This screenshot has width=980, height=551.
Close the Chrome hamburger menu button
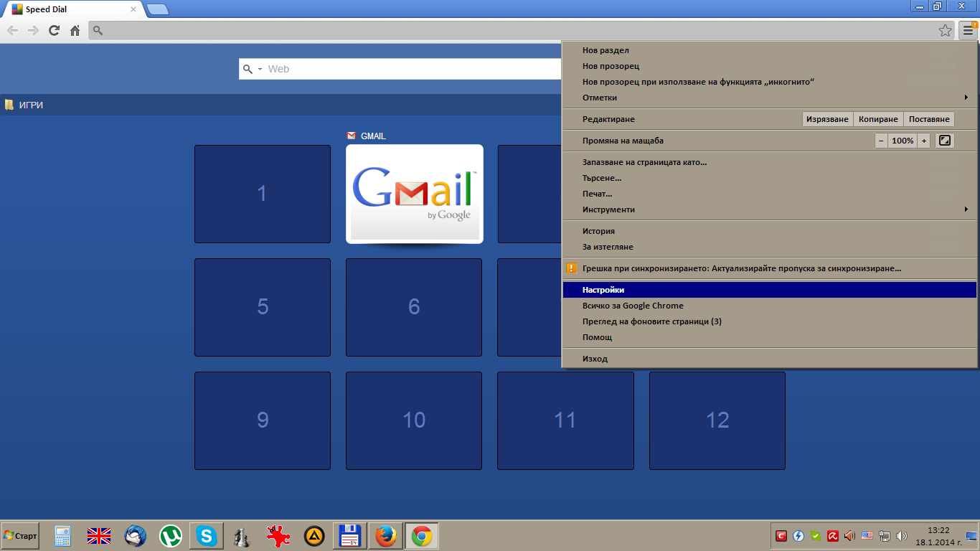tap(968, 30)
